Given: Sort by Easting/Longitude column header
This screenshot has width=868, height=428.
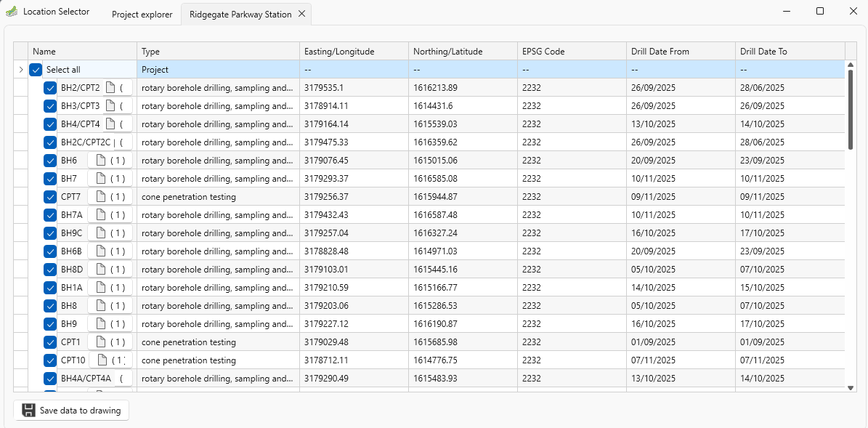Looking at the screenshot, I should [354, 52].
